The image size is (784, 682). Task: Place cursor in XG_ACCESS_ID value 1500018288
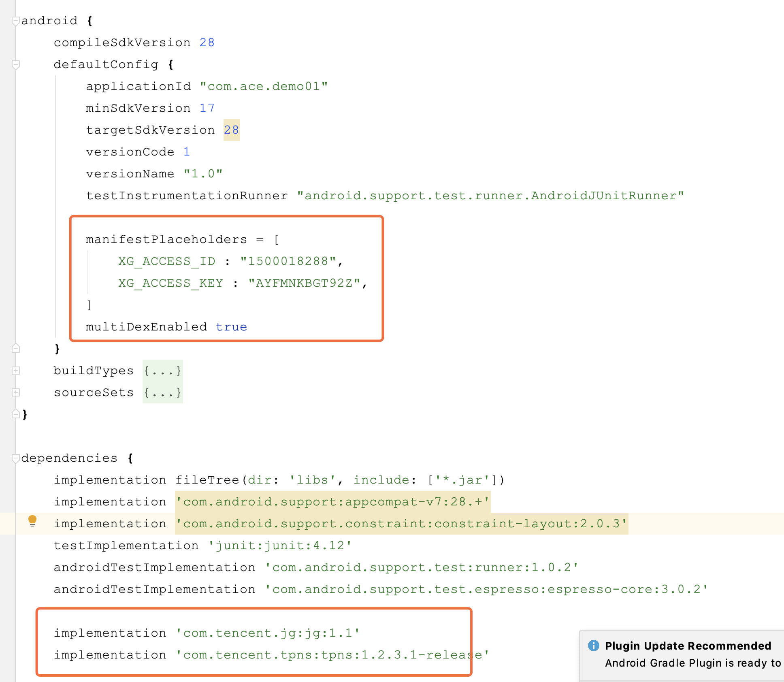[x=288, y=261]
